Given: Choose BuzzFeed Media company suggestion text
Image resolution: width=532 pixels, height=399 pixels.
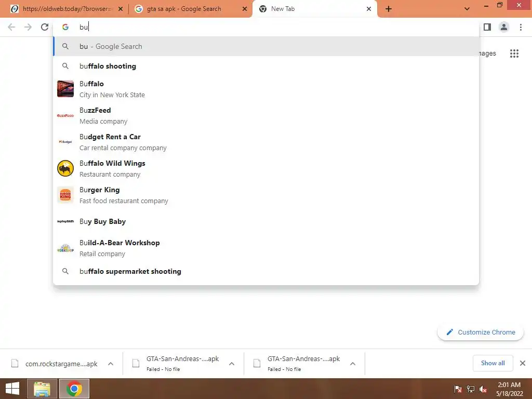Looking at the screenshot, I should point(103,115).
